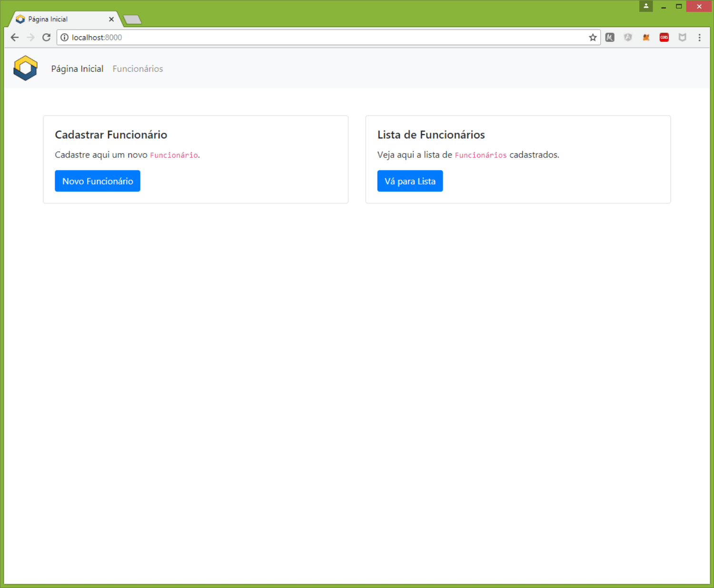714x588 pixels.
Task: Bookmark this page with the star icon
Action: (592, 38)
